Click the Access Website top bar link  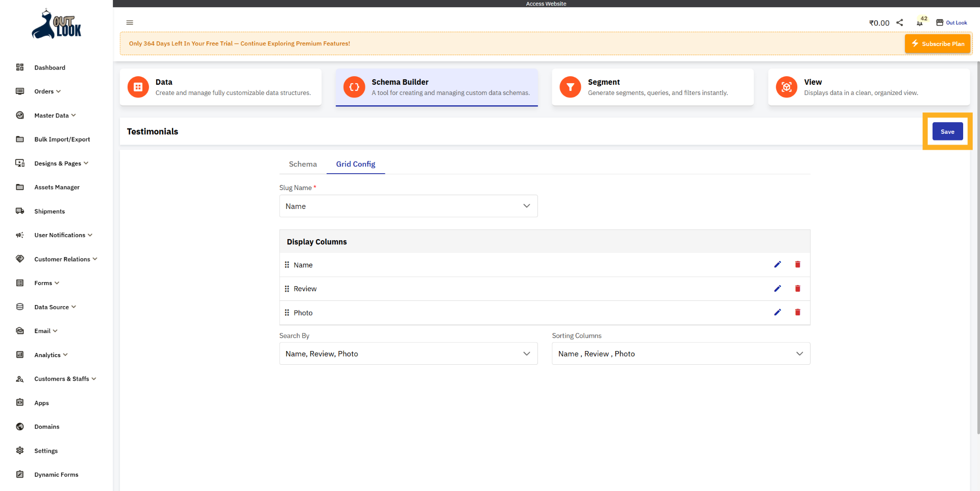(546, 4)
